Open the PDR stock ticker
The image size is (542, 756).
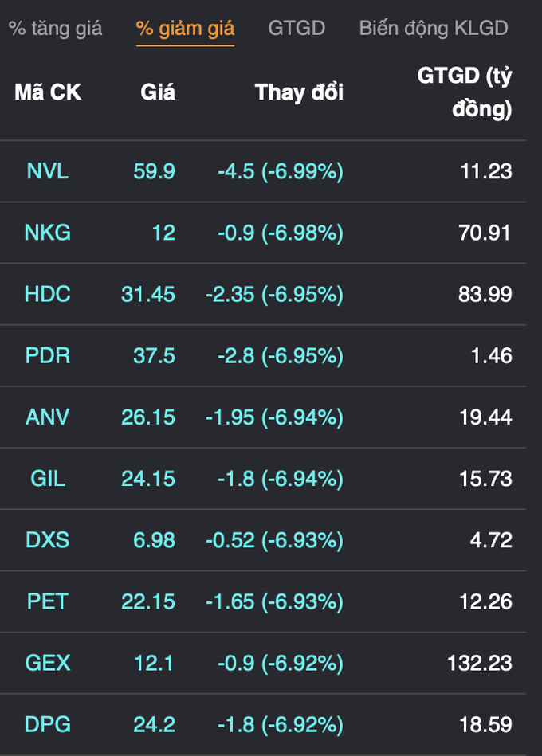point(48,356)
